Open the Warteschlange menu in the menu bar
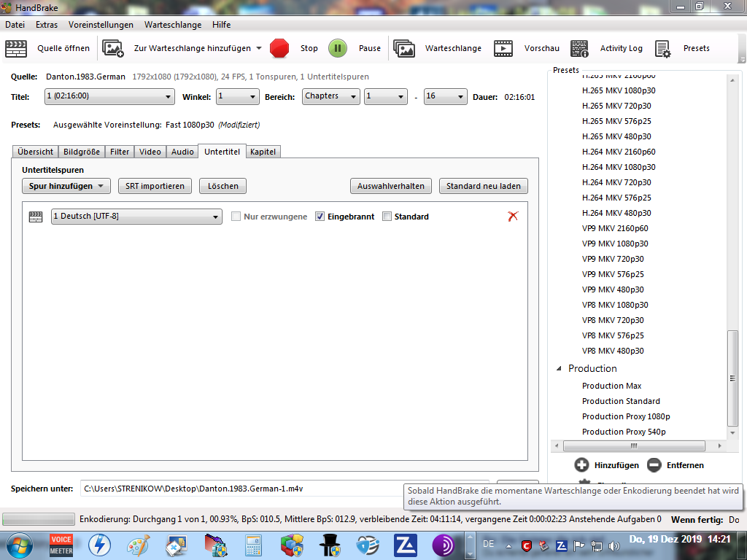The height and width of the screenshot is (560, 747). tap(173, 25)
